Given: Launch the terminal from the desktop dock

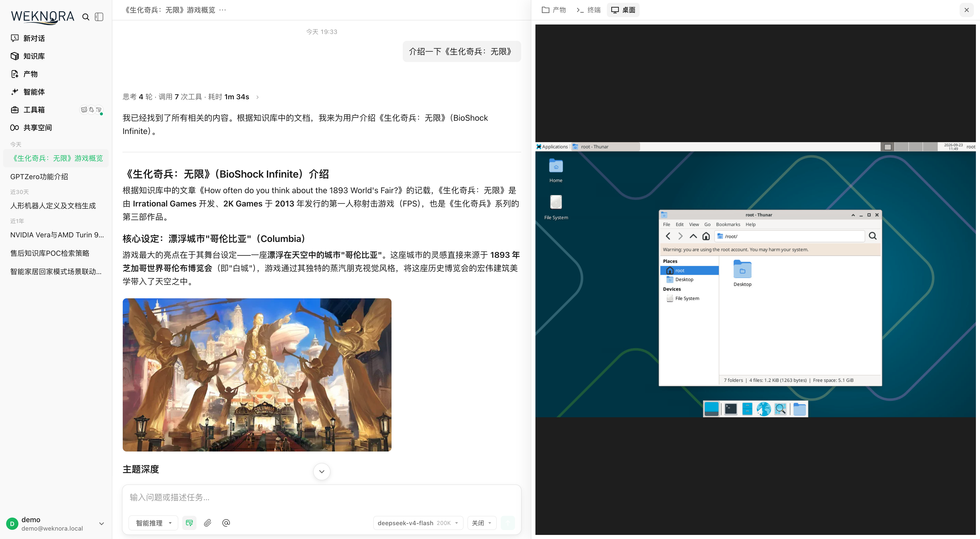Looking at the screenshot, I should pyautogui.click(x=730, y=409).
